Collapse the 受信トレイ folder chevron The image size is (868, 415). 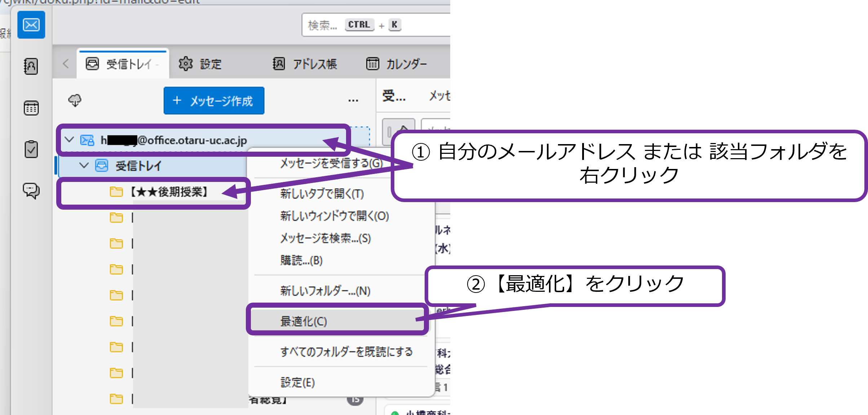click(x=84, y=166)
